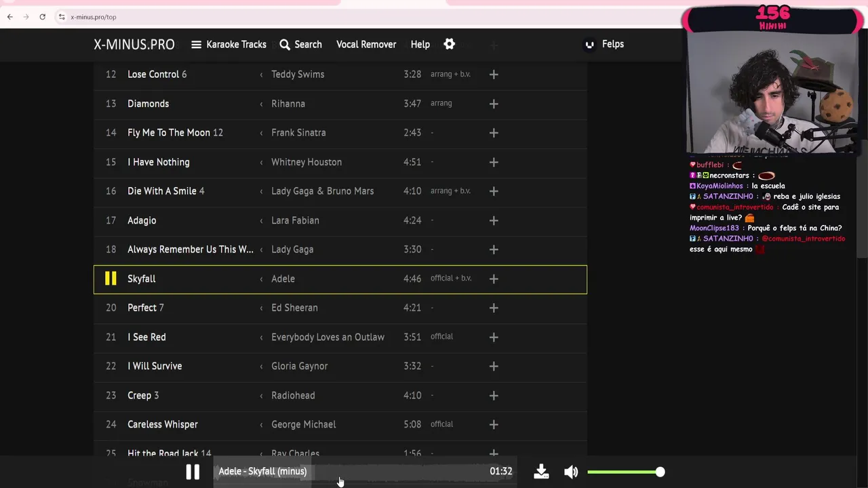Open Radiohead artist link
The image size is (868, 488).
tap(293, 395)
